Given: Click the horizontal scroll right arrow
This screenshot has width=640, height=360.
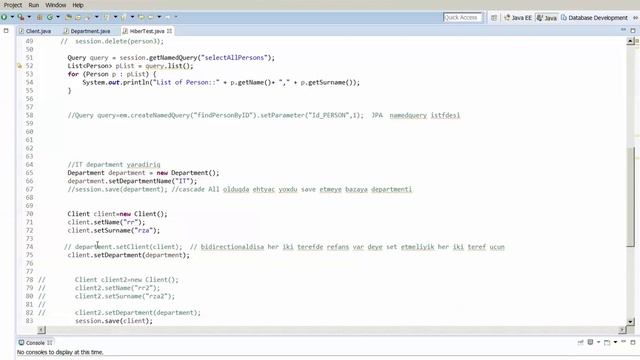Looking at the screenshot, I should click(x=622, y=329).
